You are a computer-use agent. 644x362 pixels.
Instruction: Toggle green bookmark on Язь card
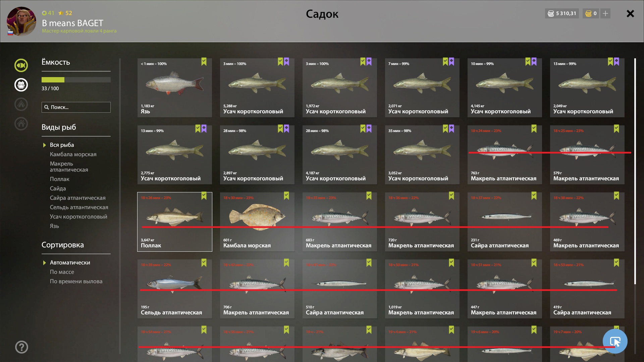[204, 62]
